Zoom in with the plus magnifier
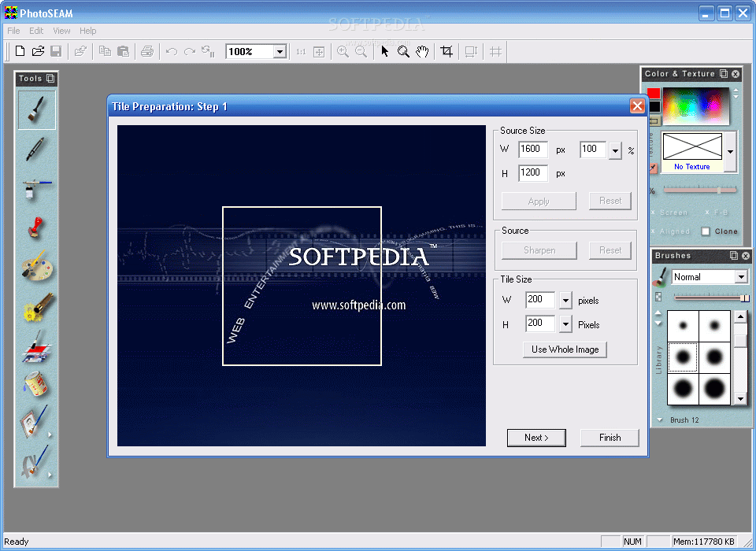This screenshot has width=756, height=551. (343, 51)
